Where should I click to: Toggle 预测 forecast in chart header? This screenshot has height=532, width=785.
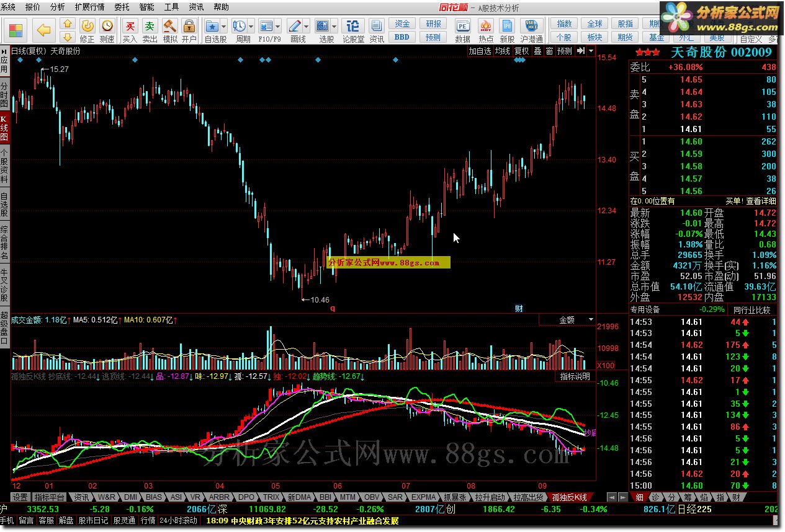click(x=564, y=51)
